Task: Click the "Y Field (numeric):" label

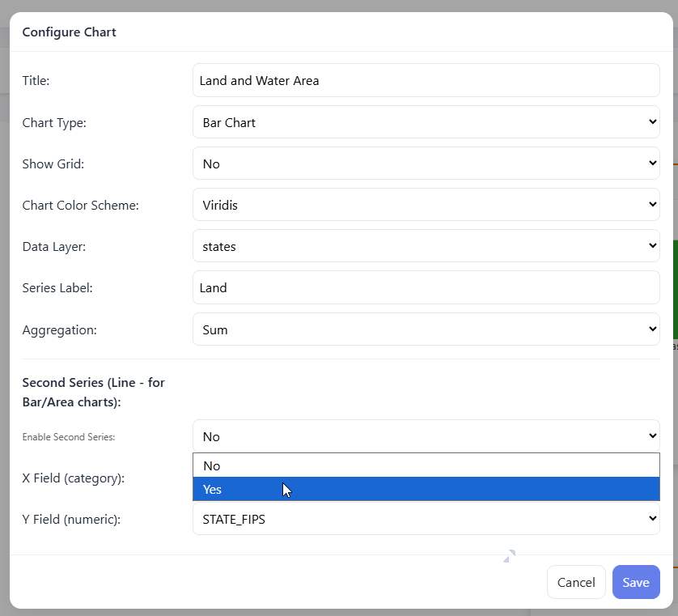Action: click(71, 519)
